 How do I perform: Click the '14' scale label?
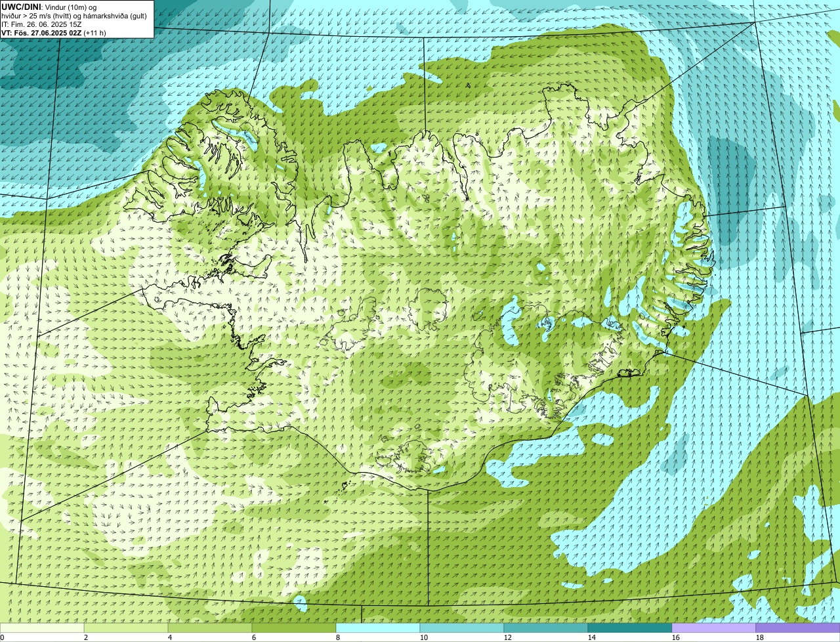(592, 637)
